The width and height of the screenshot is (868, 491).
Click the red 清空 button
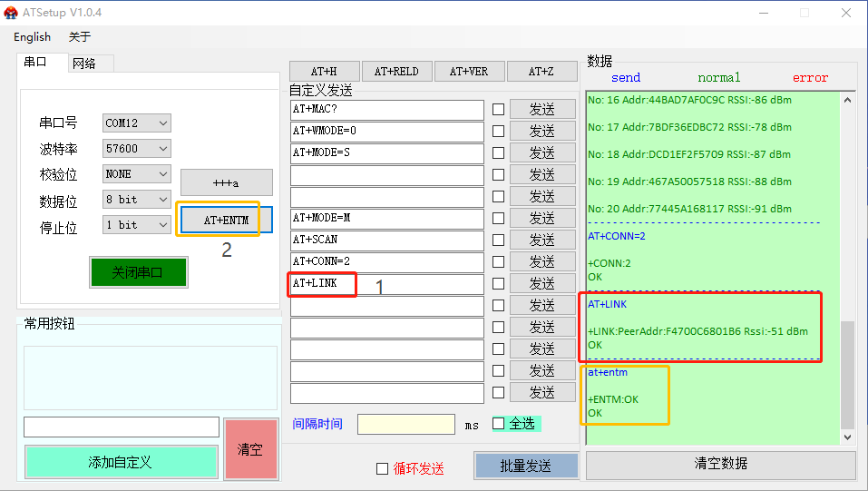coord(249,449)
